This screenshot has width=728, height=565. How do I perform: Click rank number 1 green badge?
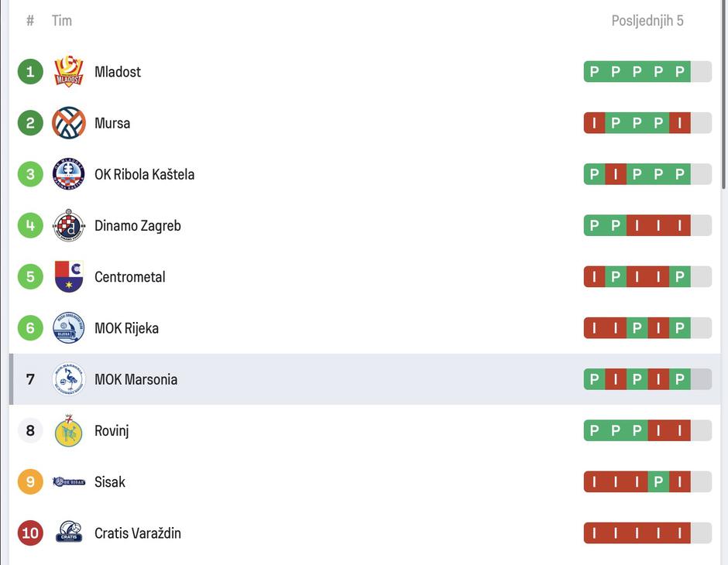[x=30, y=72]
